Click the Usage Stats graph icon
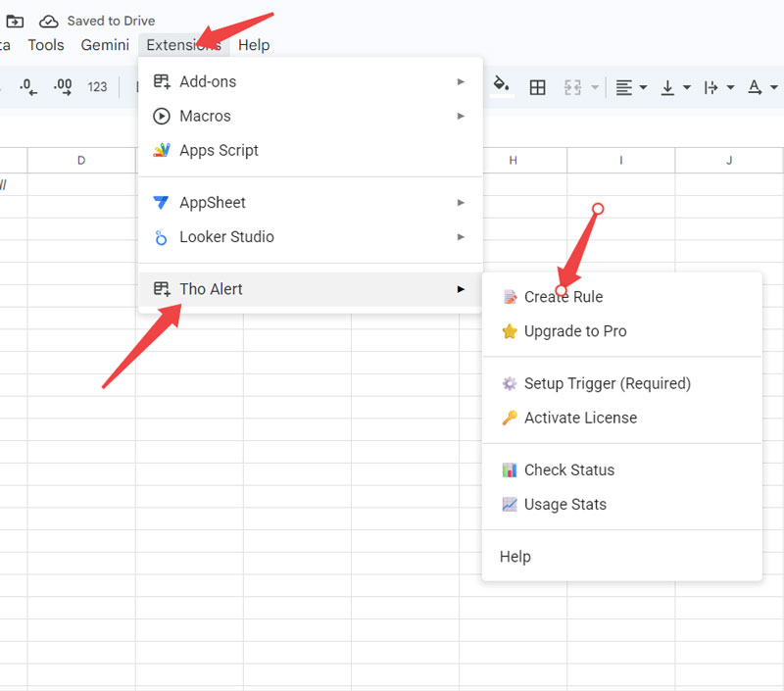Image resolution: width=784 pixels, height=691 pixels. tap(508, 504)
